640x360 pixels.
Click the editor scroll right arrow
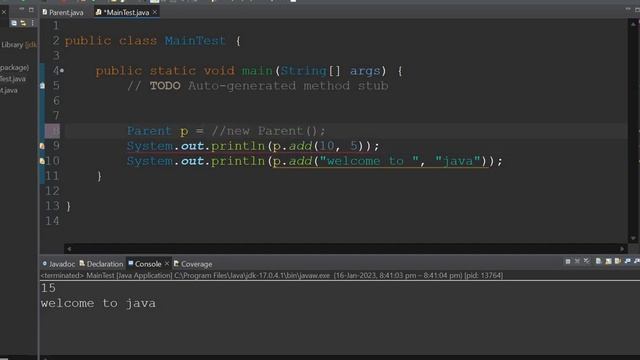tap(622, 248)
